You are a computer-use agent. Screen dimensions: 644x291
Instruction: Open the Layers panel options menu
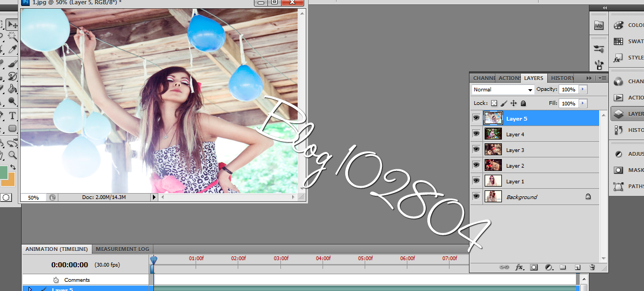point(602,78)
